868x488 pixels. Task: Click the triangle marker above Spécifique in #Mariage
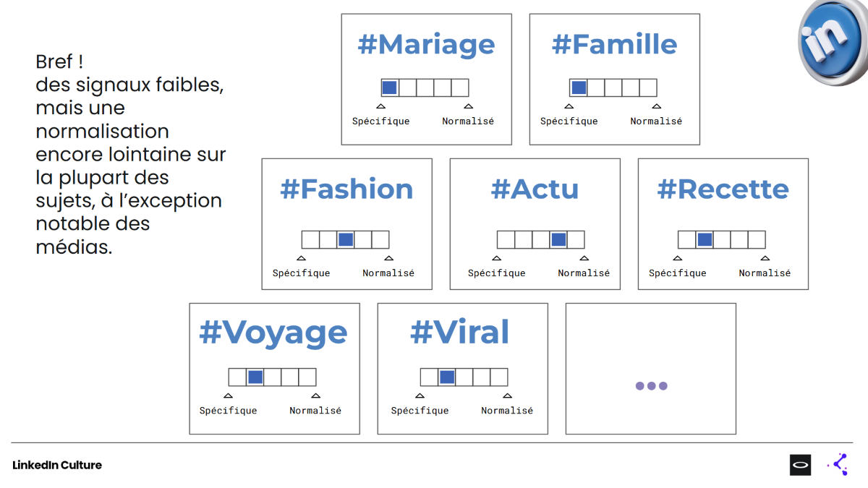[381, 106]
